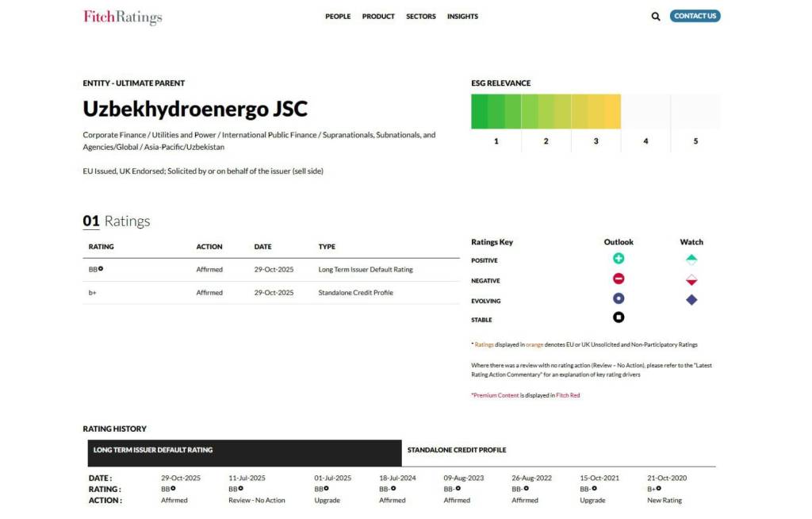Click the FitchRatings logo
This screenshot has height=519, width=812.
pyautogui.click(x=122, y=17)
